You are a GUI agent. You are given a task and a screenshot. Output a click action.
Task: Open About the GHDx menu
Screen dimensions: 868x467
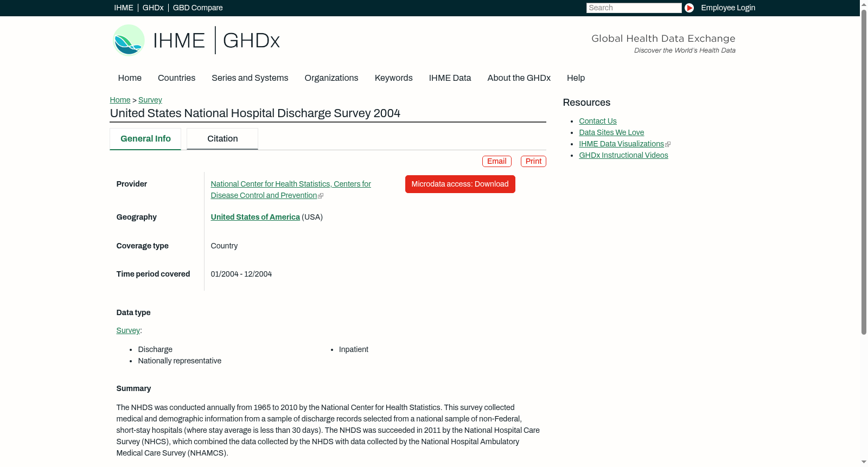pos(519,78)
